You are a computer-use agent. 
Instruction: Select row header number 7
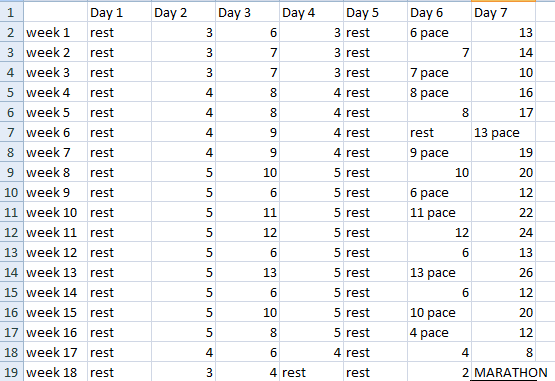11,132
